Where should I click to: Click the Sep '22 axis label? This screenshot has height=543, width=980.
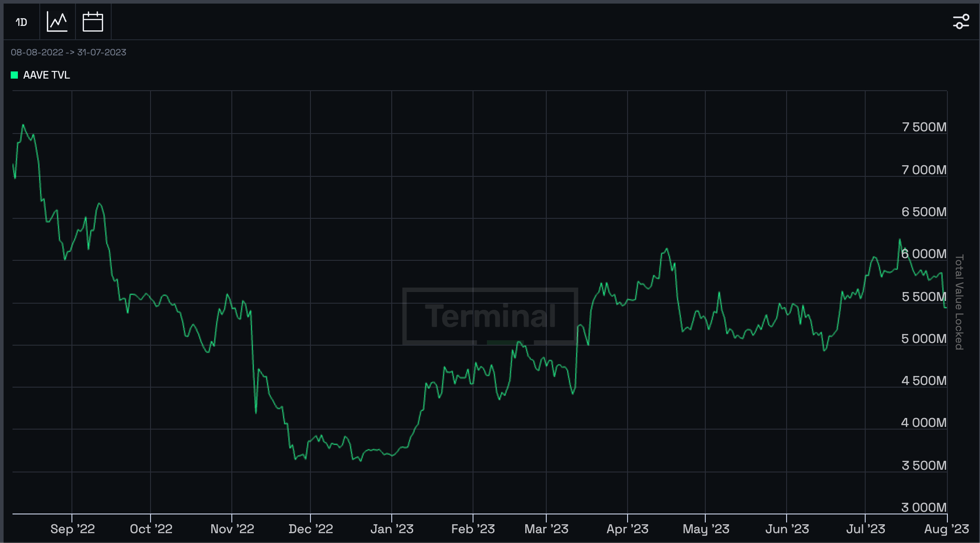72,529
